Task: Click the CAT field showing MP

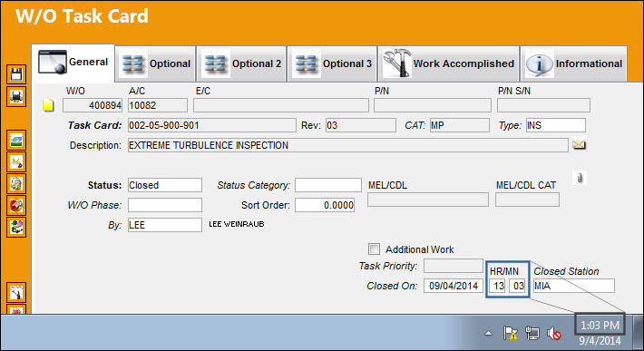Action: click(460, 125)
